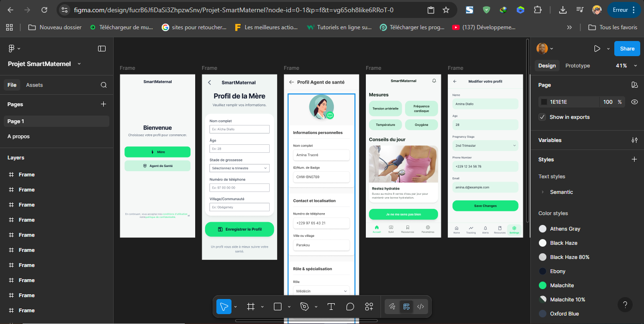Open the Actions and components tool
This screenshot has height=324, width=644.
(369, 307)
